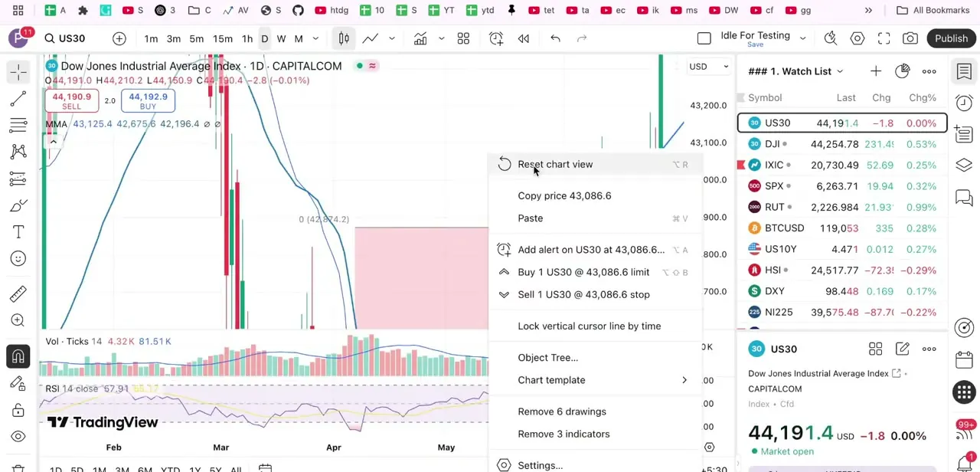The width and height of the screenshot is (980, 472).
Task: Add symbol to watchlist with plus icon
Action: [875, 71]
